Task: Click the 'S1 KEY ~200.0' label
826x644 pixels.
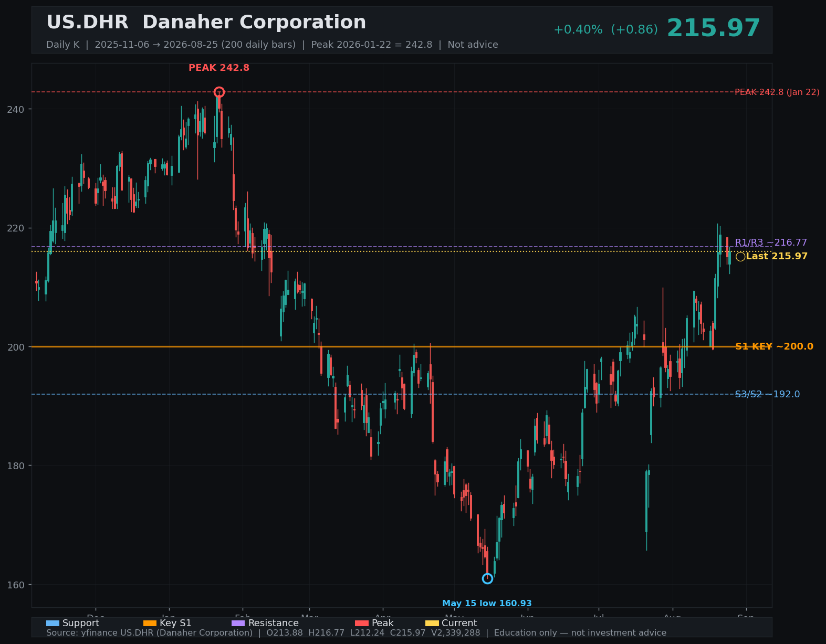Action: click(x=774, y=346)
